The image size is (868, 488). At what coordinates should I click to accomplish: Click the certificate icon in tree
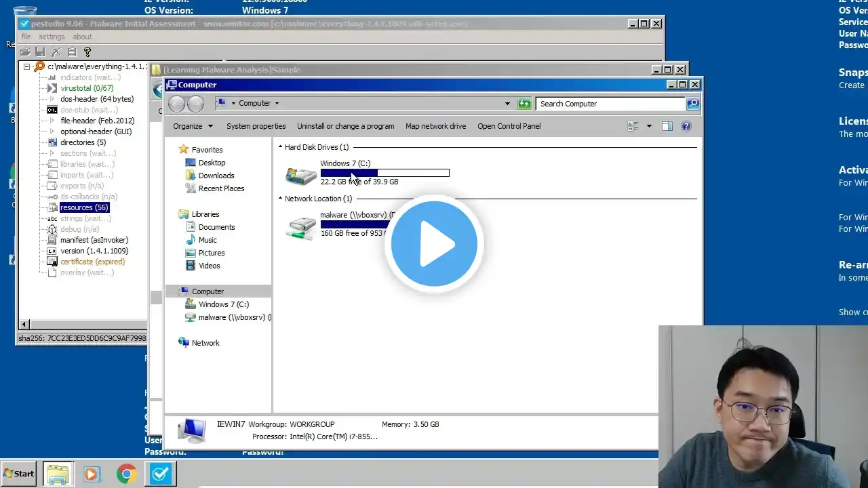pyautogui.click(x=52, y=262)
